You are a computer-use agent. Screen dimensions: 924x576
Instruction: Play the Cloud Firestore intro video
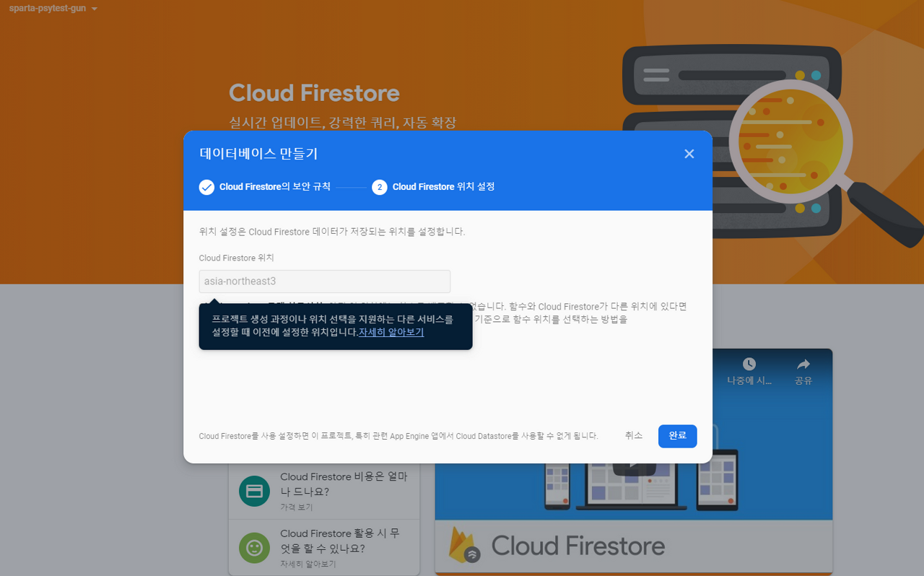(634, 466)
